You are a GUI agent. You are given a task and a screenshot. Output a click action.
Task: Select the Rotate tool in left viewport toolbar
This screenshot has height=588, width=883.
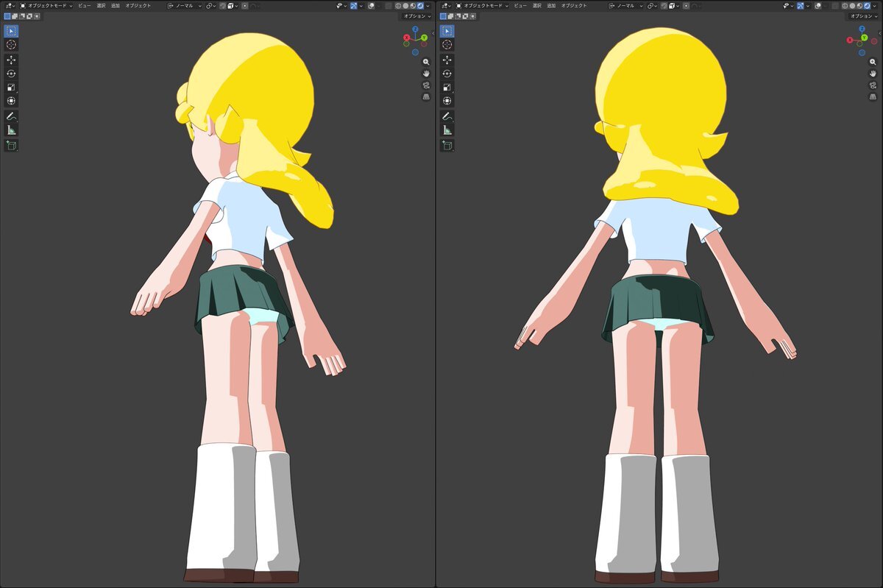11,74
